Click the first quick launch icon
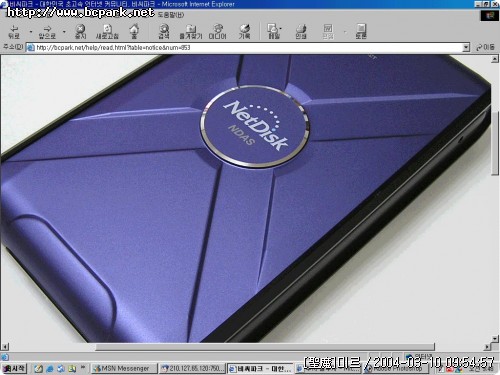 [x=38, y=368]
